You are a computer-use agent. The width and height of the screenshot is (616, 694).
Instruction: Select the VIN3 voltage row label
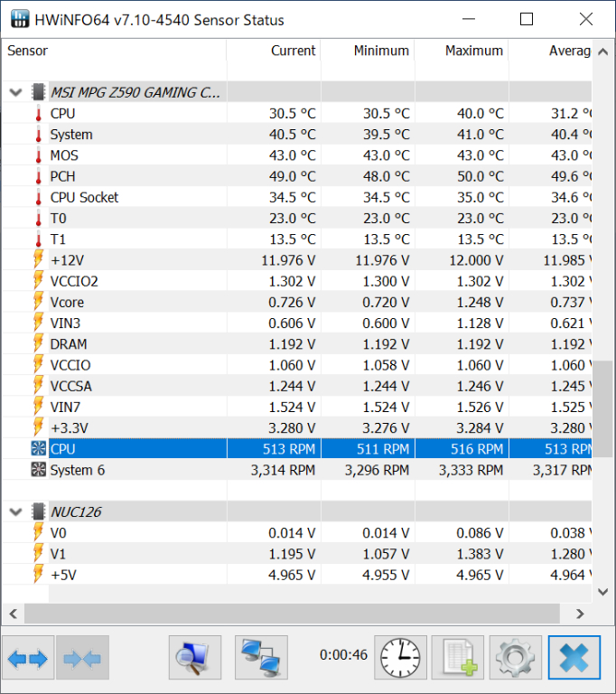(65, 324)
